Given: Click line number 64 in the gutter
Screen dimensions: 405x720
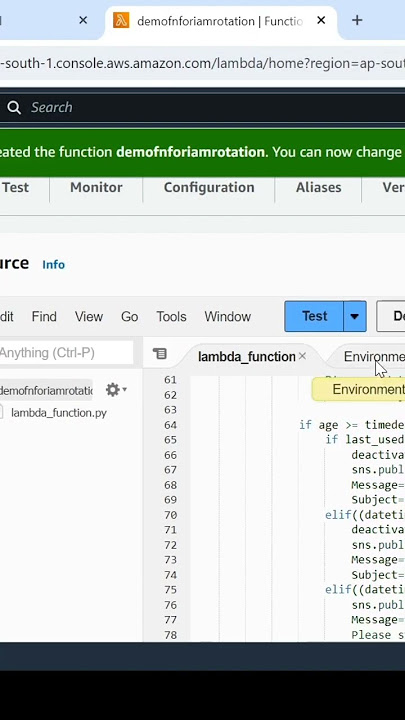Looking at the screenshot, I should click(x=170, y=425).
